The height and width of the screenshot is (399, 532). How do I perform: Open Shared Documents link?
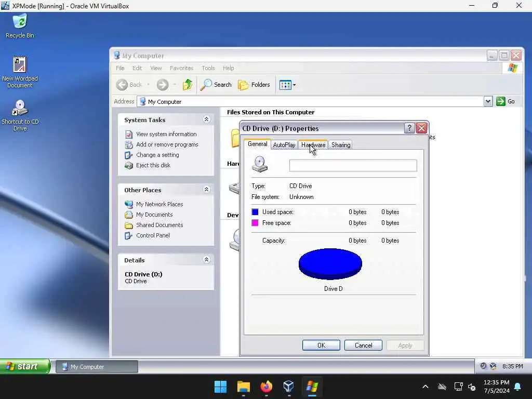pos(159,225)
